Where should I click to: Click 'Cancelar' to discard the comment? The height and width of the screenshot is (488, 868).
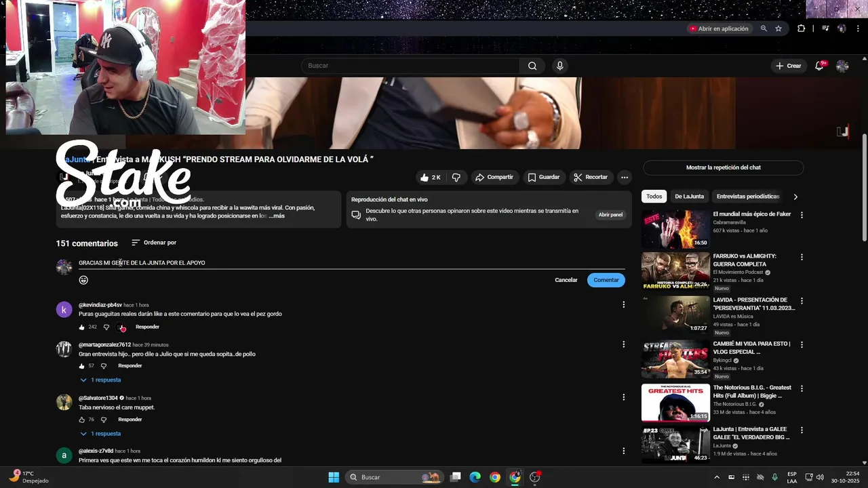click(566, 280)
